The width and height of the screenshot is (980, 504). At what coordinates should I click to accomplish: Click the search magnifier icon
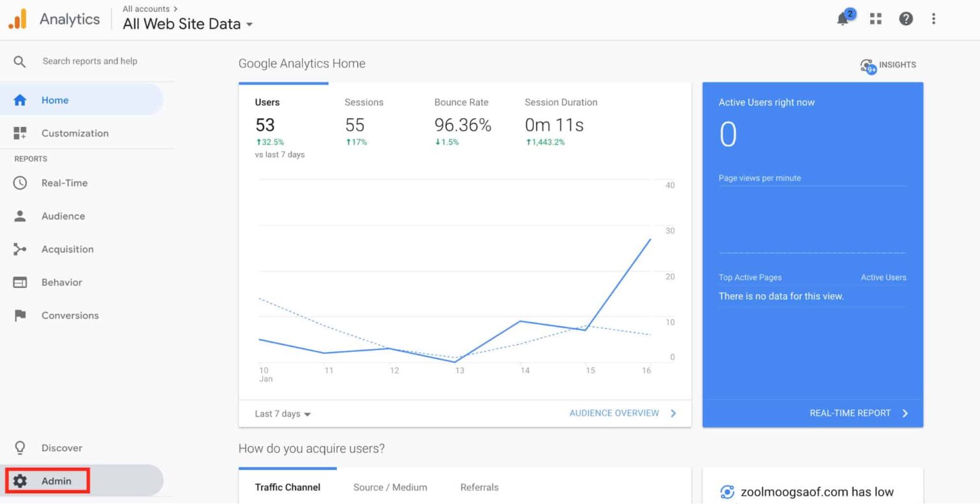pyautogui.click(x=20, y=61)
